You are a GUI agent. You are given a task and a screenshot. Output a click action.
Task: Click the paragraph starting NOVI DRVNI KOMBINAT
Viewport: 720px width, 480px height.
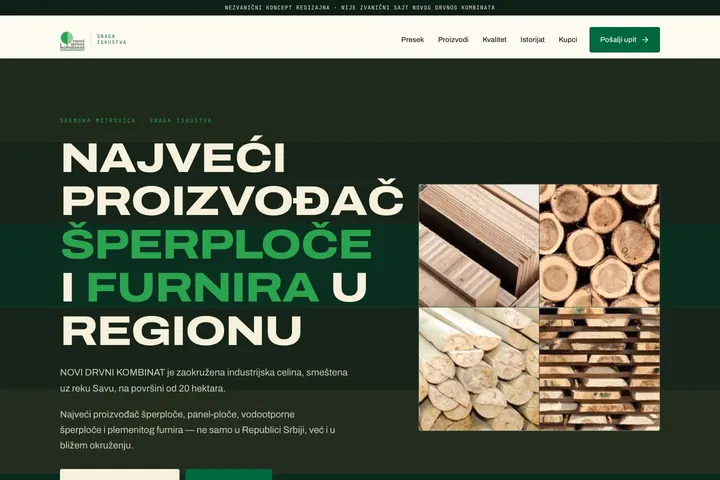click(x=203, y=380)
